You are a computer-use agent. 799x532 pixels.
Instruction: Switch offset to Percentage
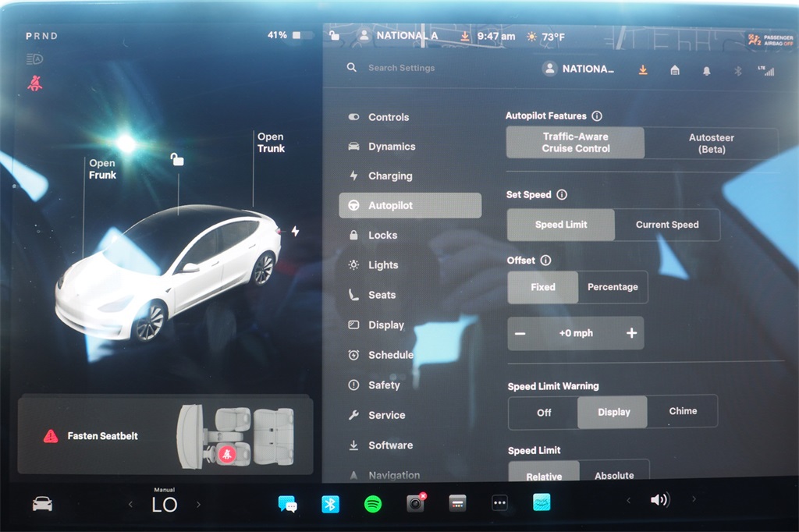[x=613, y=287]
